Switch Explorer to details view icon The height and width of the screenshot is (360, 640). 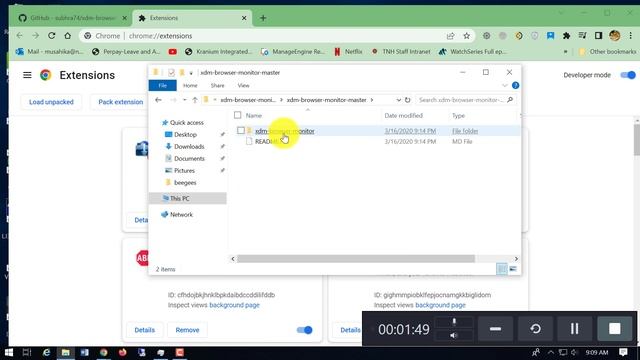pyautogui.click(x=502, y=269)
